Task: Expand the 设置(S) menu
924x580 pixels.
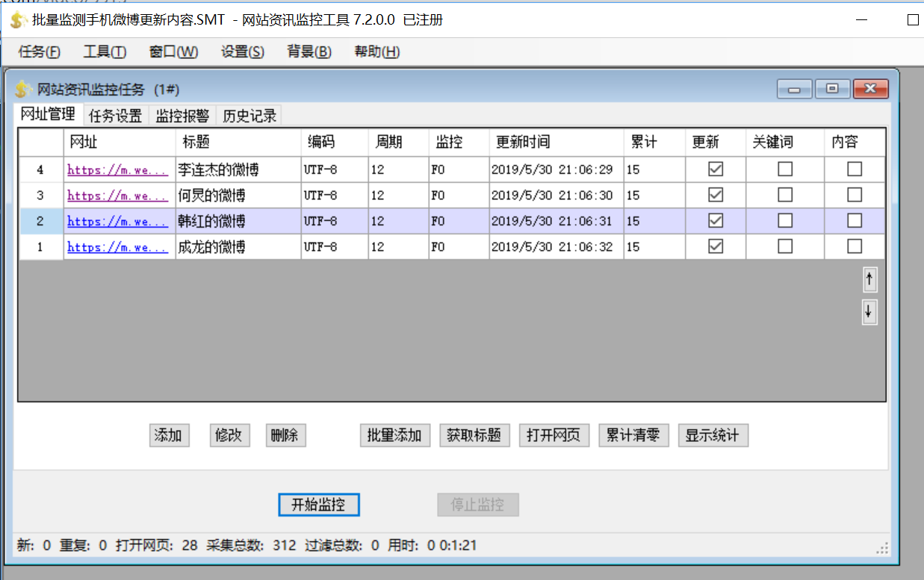Action: click(x=243, y=52)
